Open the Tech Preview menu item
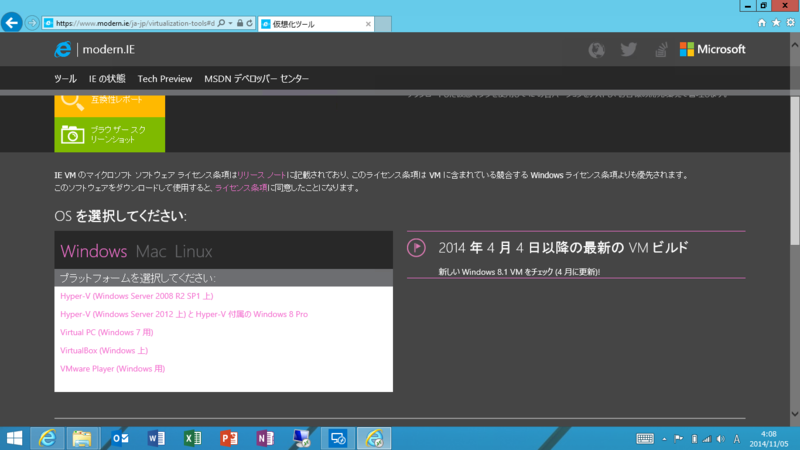The height and width of the screenshot is (450, 800). pyautogui.click(x=165, y=79)
